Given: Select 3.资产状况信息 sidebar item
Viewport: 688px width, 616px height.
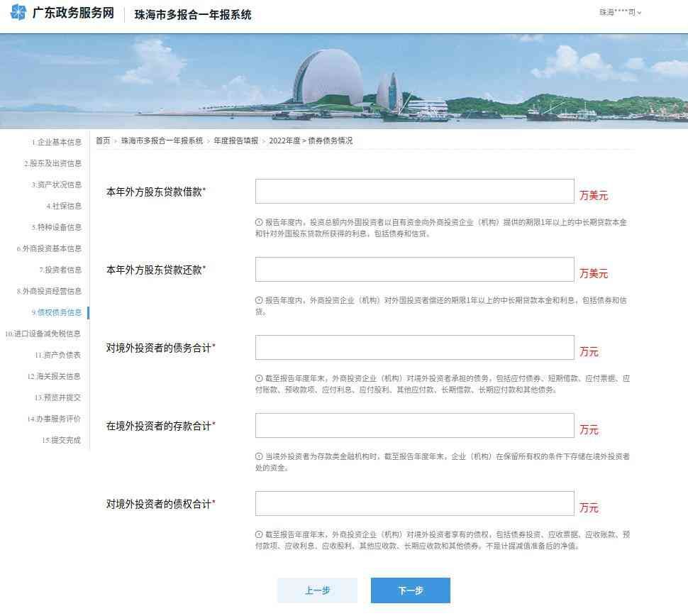Looking at the screenshot, I should (x=57, y=185).
